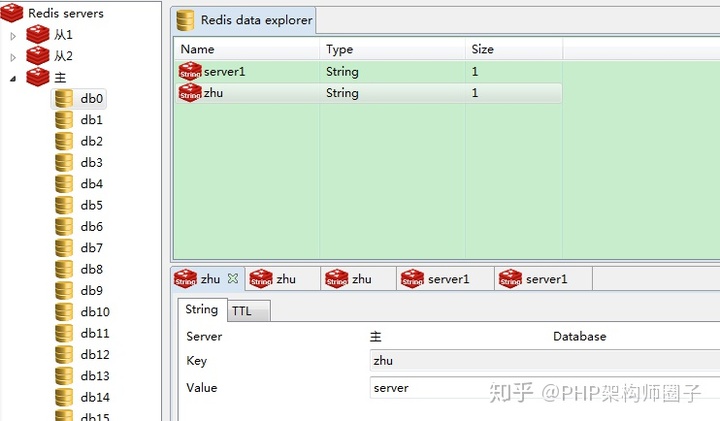Click the db0 database icon
720x421 pixels.
pyautogui.click(x=64, y=98)
